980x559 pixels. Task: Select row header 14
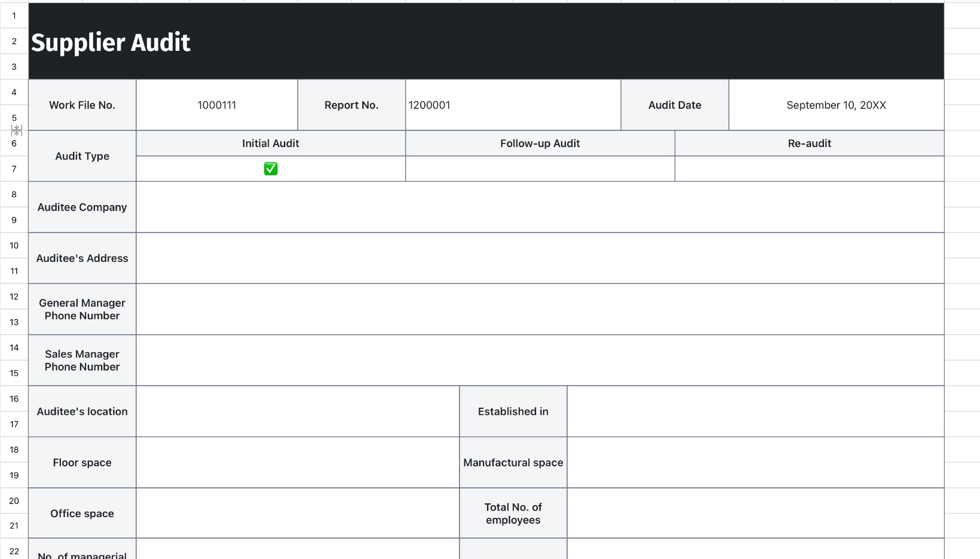tap(14, 347)
